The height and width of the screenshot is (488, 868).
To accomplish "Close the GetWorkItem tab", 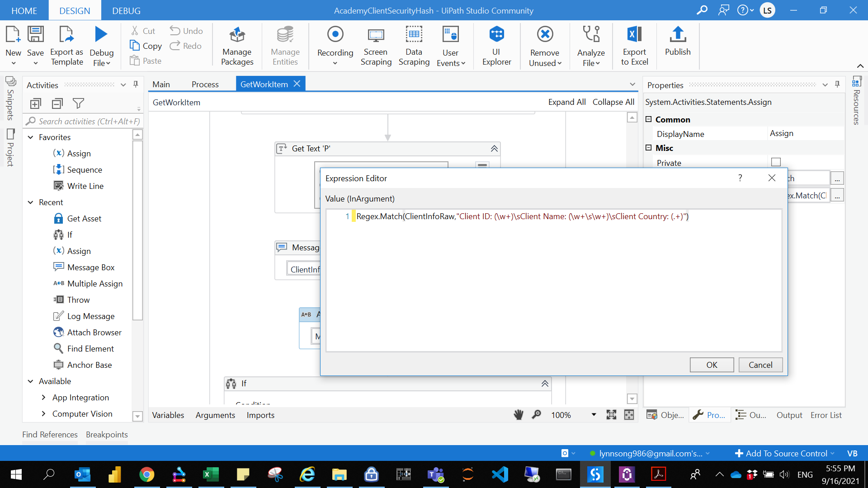I will pos(297,84).
